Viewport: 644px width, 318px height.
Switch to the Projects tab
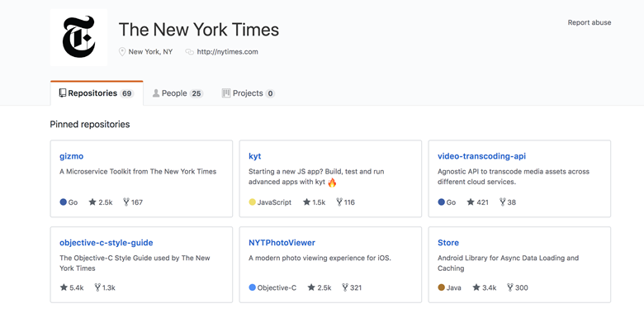point(248,93)
